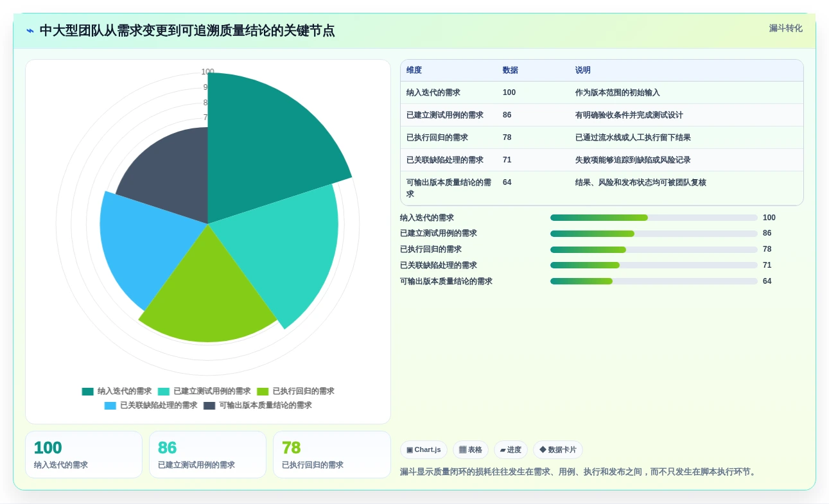The height and width of the screenshot is (504, 829).
Task: Toggle the 可输出版本质量结论的需求 legend swatch
Action: tap(209, 406)
